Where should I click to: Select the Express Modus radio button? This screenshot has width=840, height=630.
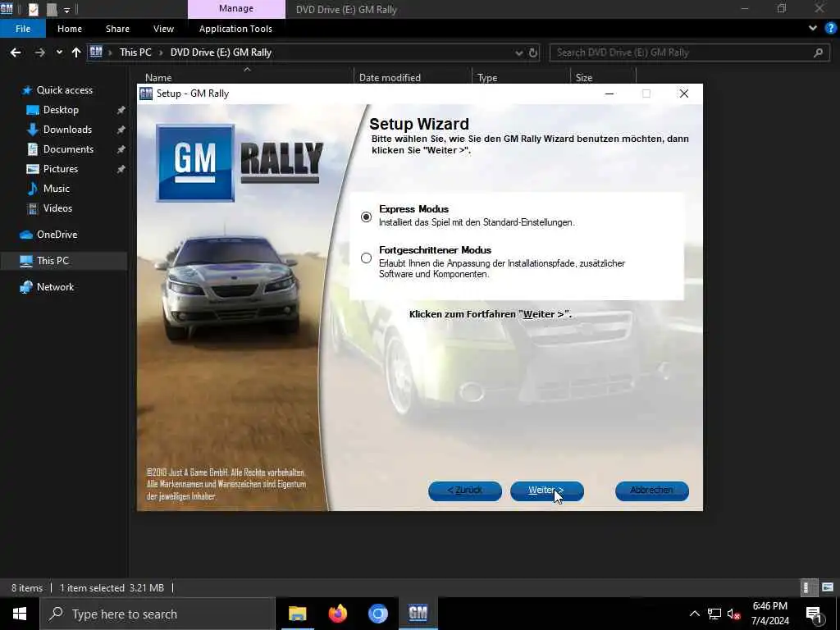tap(366, 217)
